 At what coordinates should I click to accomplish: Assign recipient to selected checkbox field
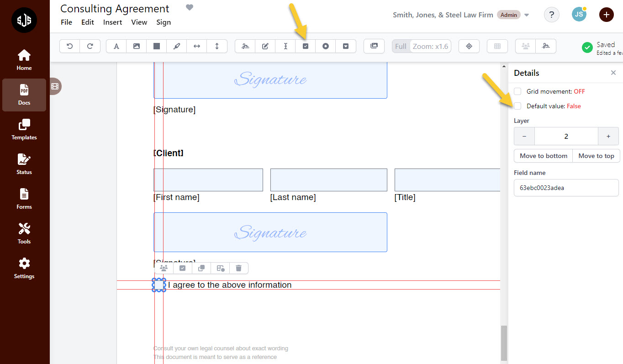click(x=164, y=268)
